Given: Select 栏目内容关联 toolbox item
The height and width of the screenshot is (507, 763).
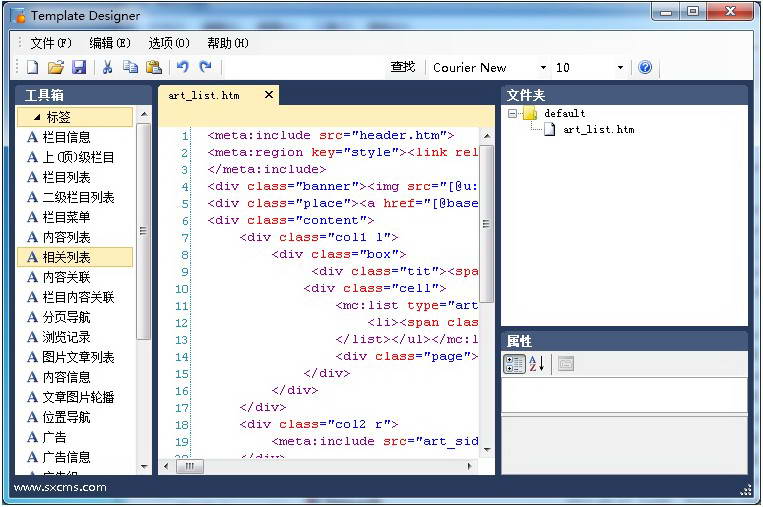Looking at the screenshot, I should [x=74, y=297].
